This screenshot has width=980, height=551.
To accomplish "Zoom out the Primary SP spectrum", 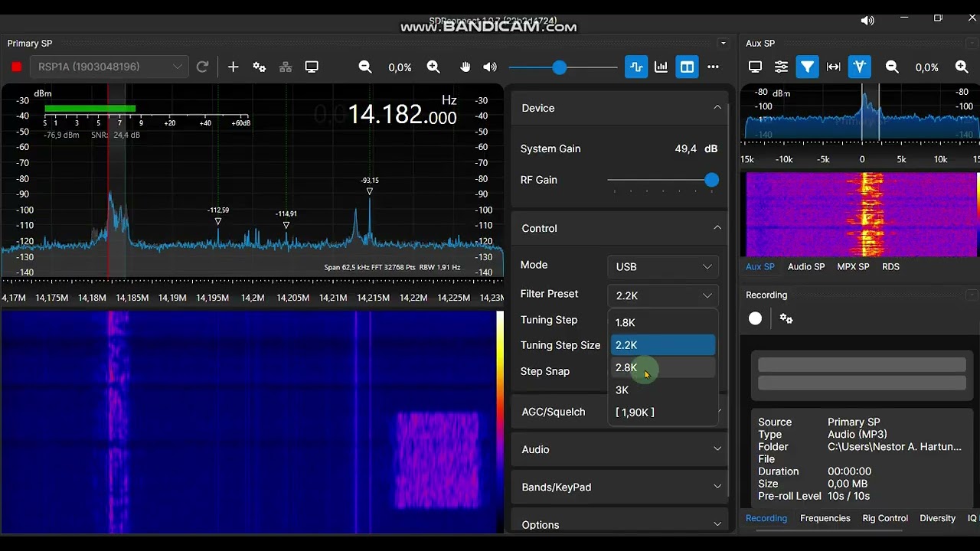I will [365, 67].
